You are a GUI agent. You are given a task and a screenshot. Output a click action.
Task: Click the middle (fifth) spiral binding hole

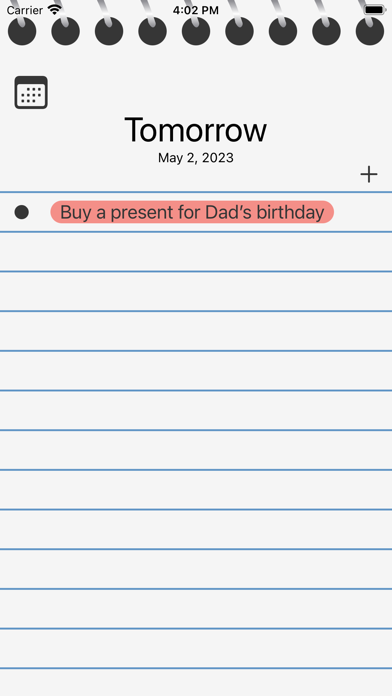click(196, 31)
